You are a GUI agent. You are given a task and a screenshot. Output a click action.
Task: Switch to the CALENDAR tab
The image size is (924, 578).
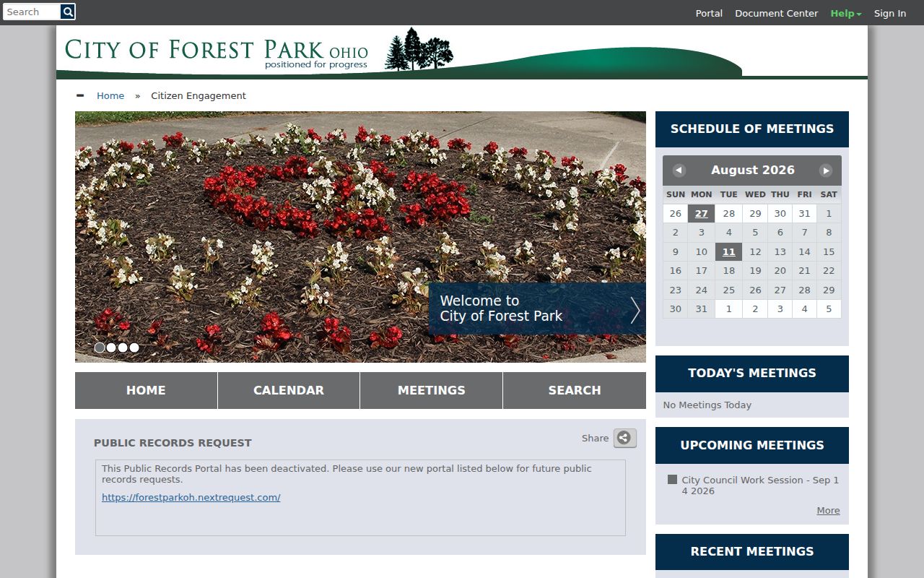289,390
